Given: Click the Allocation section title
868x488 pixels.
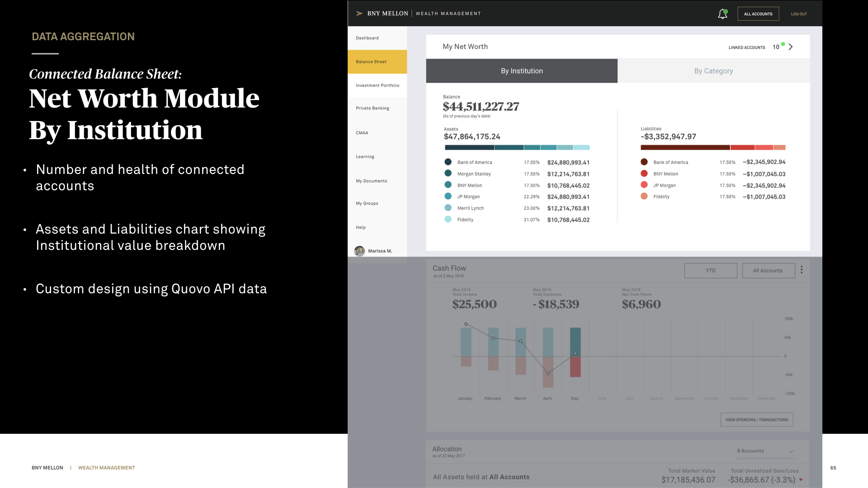Looking at the screenshot, I should [447, 449].
